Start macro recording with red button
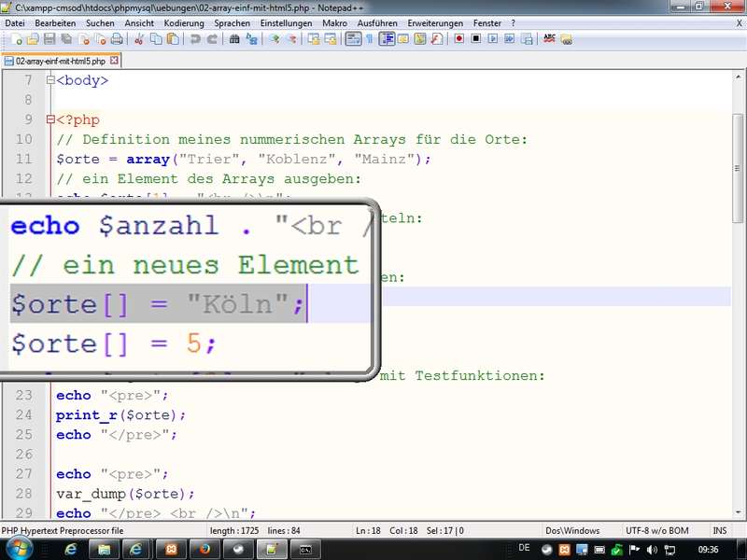The image size is (747, 560). click(x=458, y=39)
